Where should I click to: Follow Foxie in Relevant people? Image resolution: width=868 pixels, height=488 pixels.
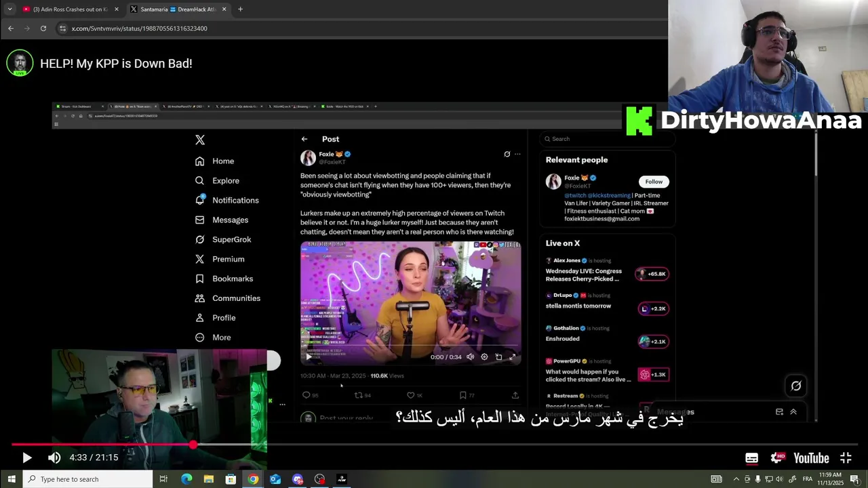click(x=654, y=182)
